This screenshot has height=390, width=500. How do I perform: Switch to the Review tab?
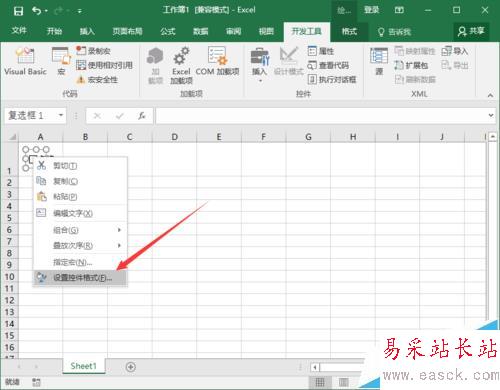tap(233, 31)
